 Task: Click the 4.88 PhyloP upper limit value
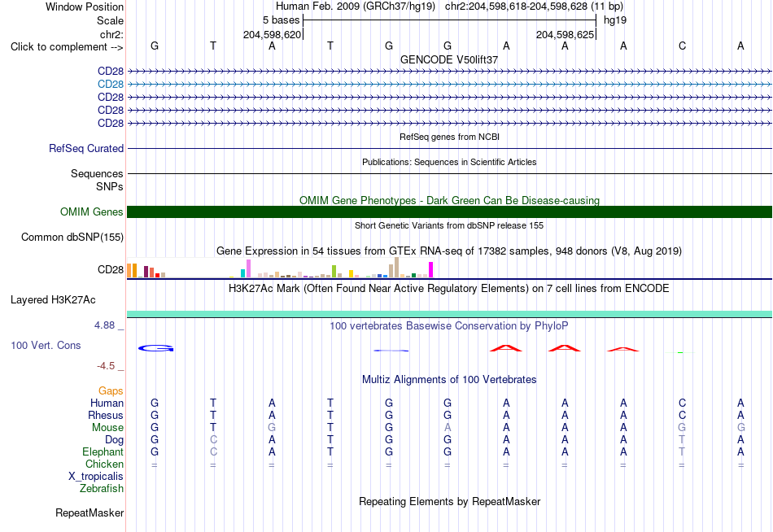coord(104,325)
